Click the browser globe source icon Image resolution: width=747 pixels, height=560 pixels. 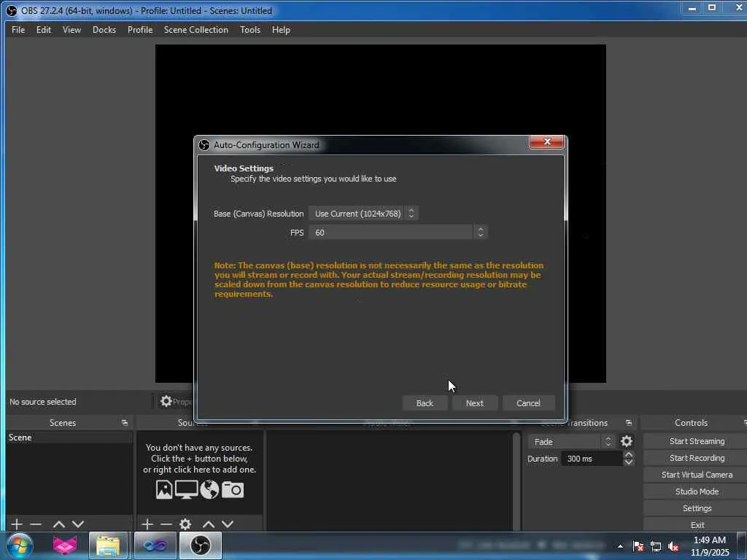[209, 489]
